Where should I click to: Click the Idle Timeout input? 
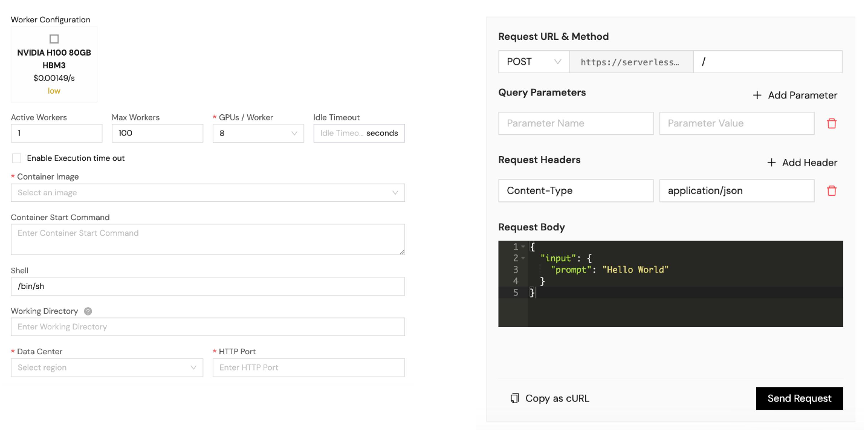(359, 133)
